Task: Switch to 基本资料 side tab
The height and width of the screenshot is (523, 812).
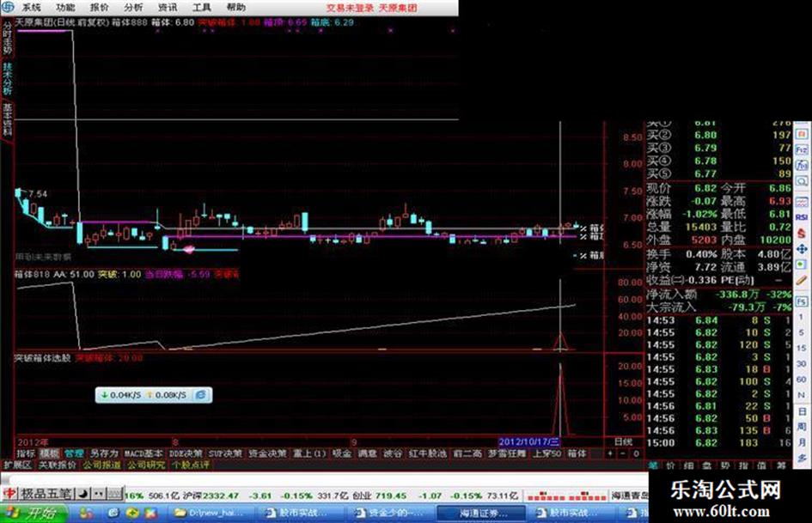Action: point(7,120)
